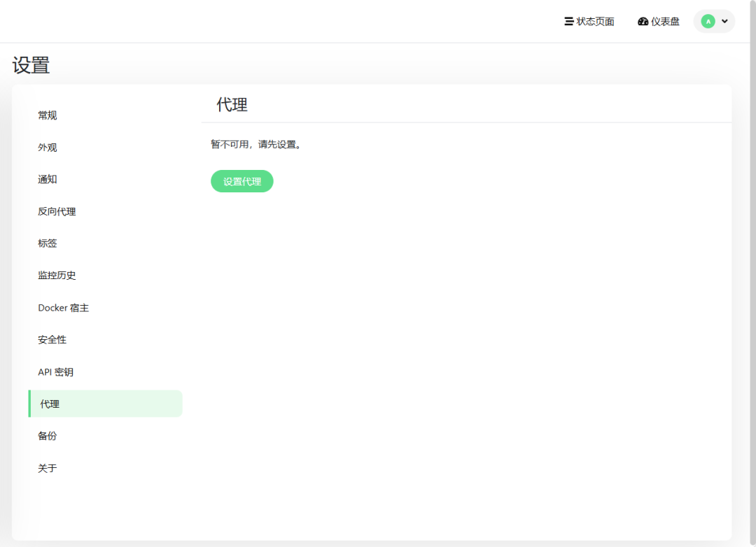Screen dimensions: 756x547
Task: Select the 标签 sidebar item
Action: click(48, 243)
